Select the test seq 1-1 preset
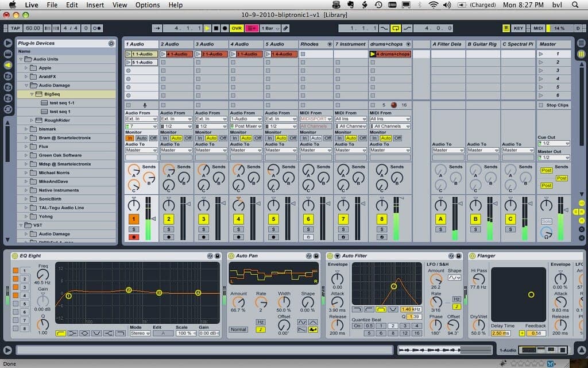The height and width of the screenshot is (368, 588). [62, 103]
